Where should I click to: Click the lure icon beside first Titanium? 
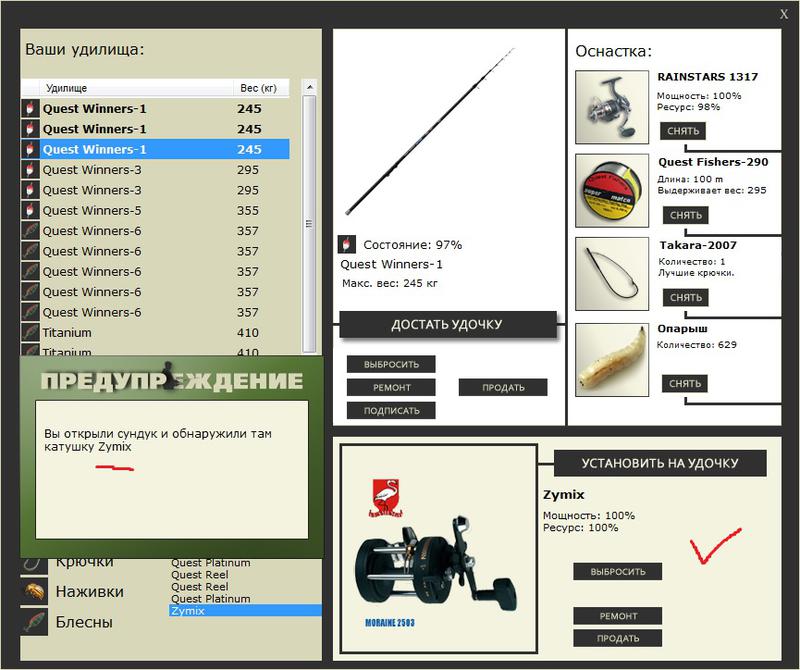(x=31, y=332)
